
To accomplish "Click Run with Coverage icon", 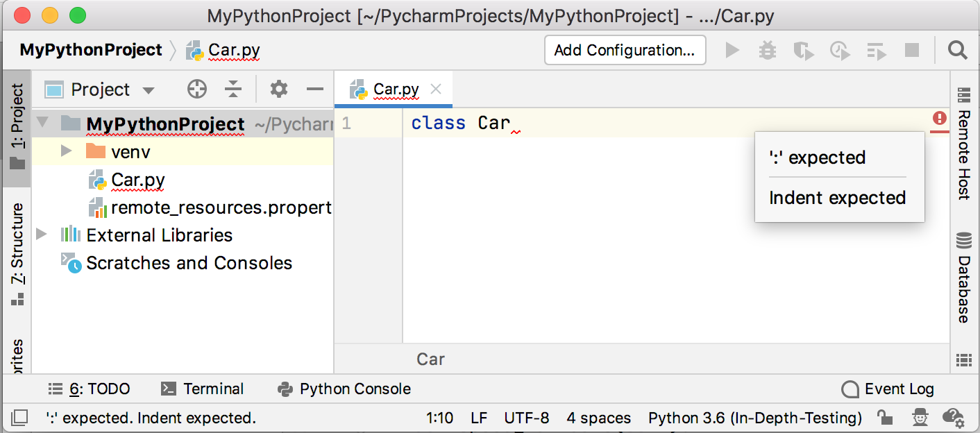I will pos(803,51).
